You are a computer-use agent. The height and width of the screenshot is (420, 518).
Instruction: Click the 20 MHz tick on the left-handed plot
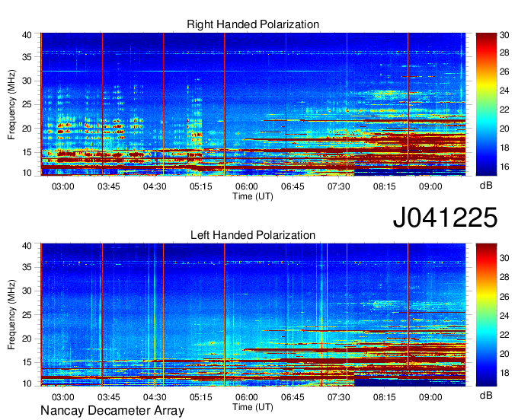(27, 339)
